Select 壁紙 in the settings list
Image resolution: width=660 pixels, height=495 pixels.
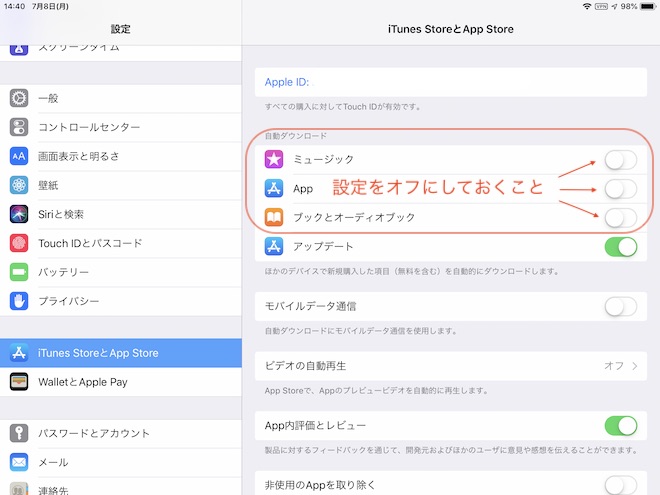[x=121, y=185]
